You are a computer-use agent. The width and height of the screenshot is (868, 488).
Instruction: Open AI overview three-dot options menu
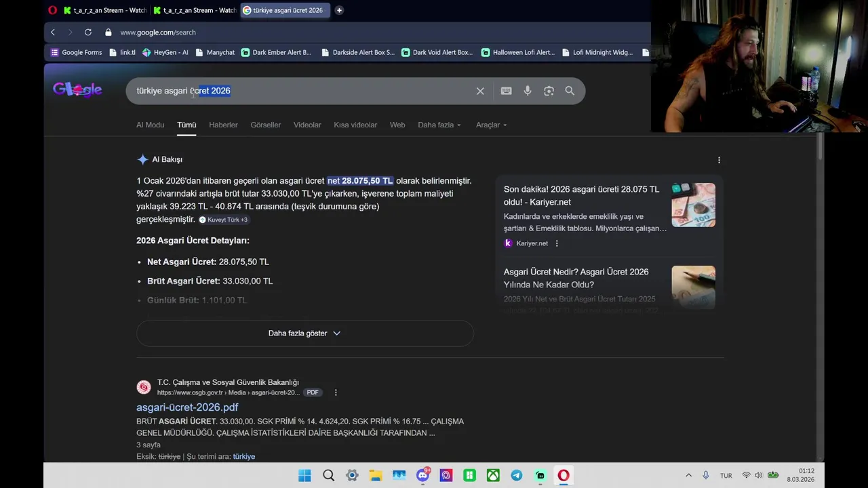(x=719, y=160)
